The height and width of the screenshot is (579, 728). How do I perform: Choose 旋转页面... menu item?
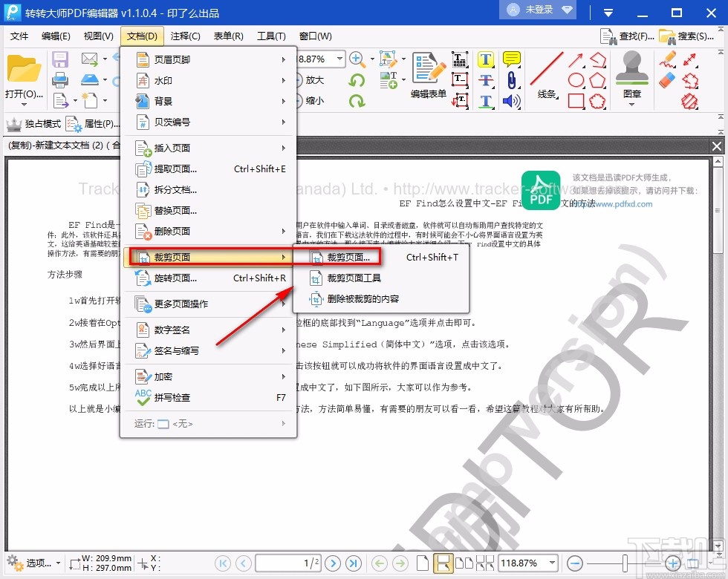[x=209, y=278]
